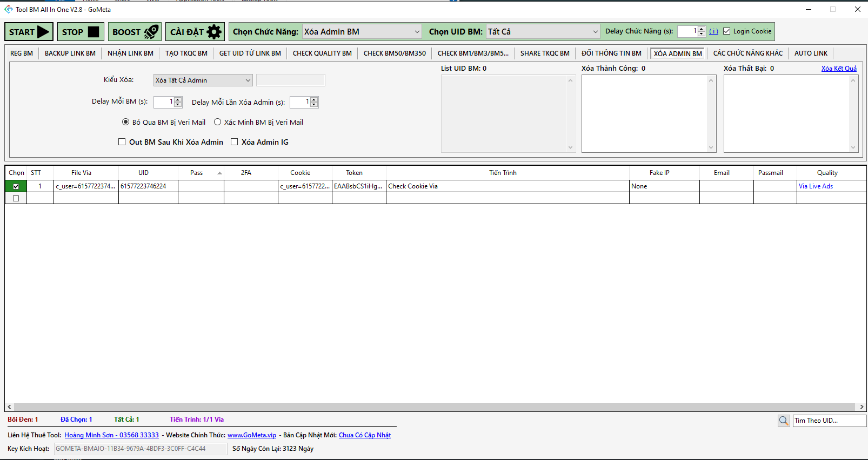Viewport: 868px width, 460px height.
Task: Switch to GET UID TỪ LINK BM tab
Action: pyautogui.click(x=250, y=53)
